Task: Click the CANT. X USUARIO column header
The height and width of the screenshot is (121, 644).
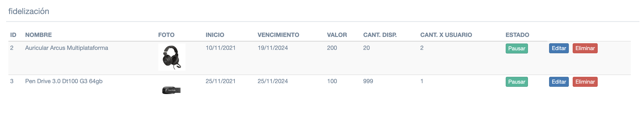Action: tap(446, 35)
